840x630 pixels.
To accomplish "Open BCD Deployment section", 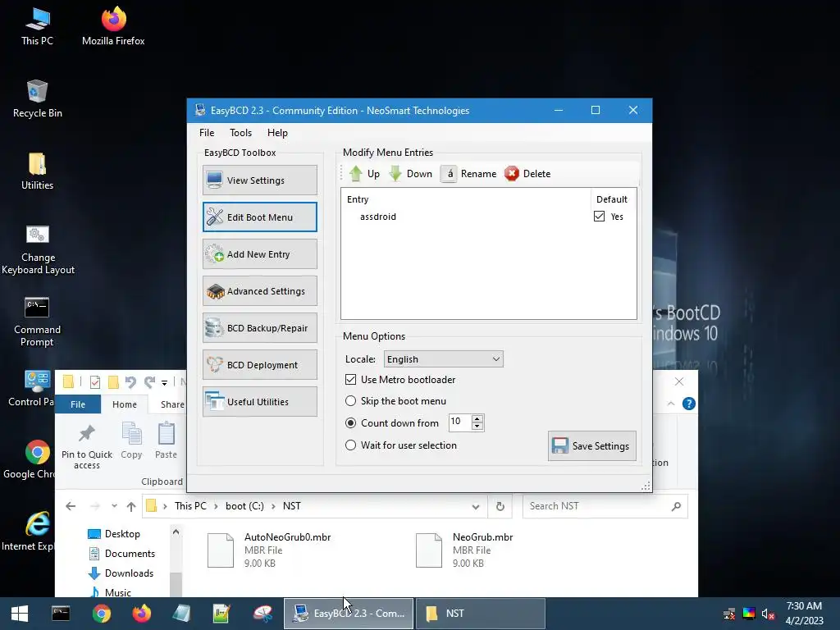I will [259, 365].
